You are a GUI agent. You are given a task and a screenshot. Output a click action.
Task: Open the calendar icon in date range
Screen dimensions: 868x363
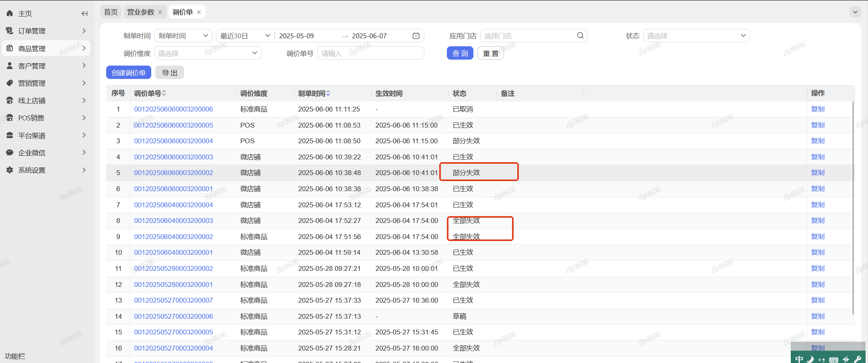click(x=416, y=36)
